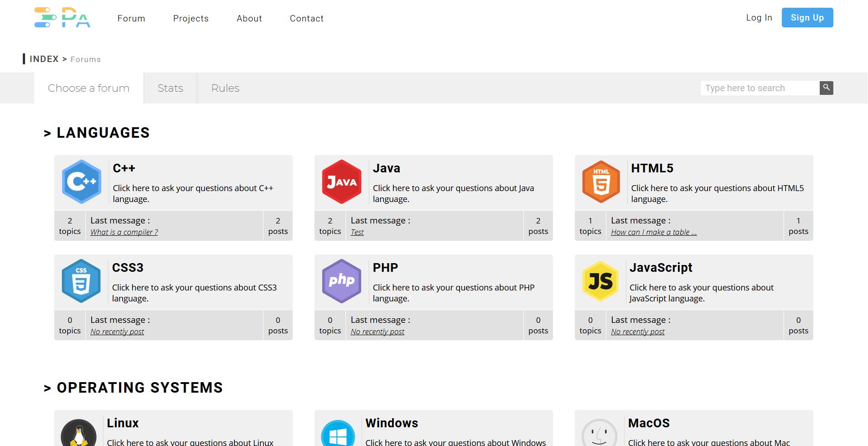The width and height of the screenshot is (868, 446).
Task: Click the INDEX breadcrumb link
Action: pyautogui.click(x=44, y=59)
